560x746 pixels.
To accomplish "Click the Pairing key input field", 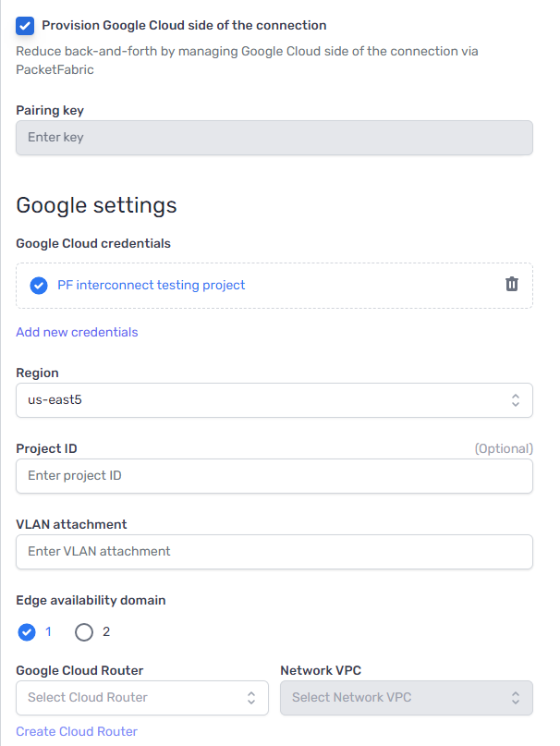I will point(274,137).
